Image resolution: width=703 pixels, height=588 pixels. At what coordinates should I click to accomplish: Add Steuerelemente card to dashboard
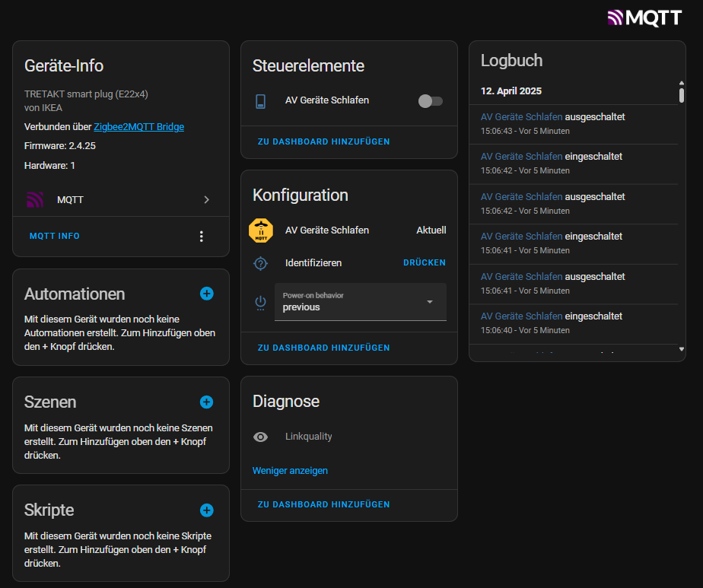pyautogui.click(x=323, y=141)
